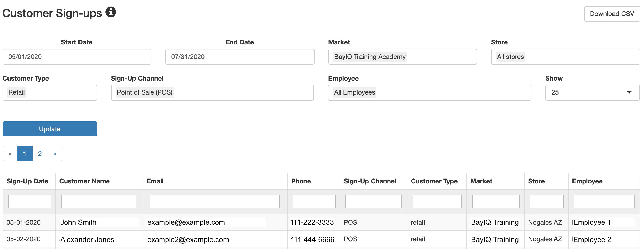Focus the Sign-Up Channel column filter box
This screenshot has height=249, width=644.
(x=374, y=201)
